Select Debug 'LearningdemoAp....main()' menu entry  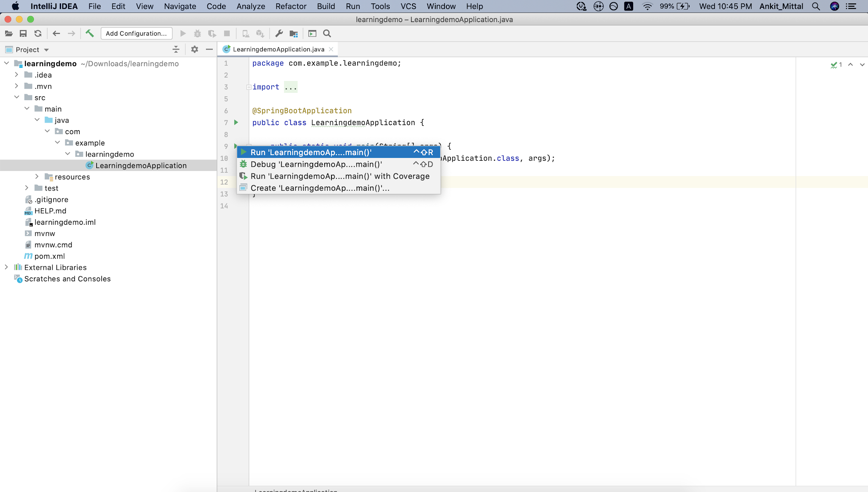click(316, 164)
